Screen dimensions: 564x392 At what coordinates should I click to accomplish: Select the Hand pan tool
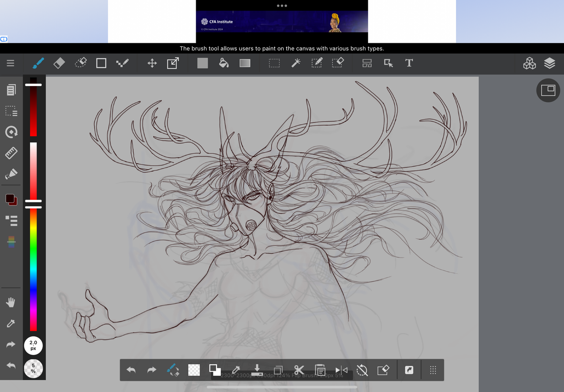11,302
